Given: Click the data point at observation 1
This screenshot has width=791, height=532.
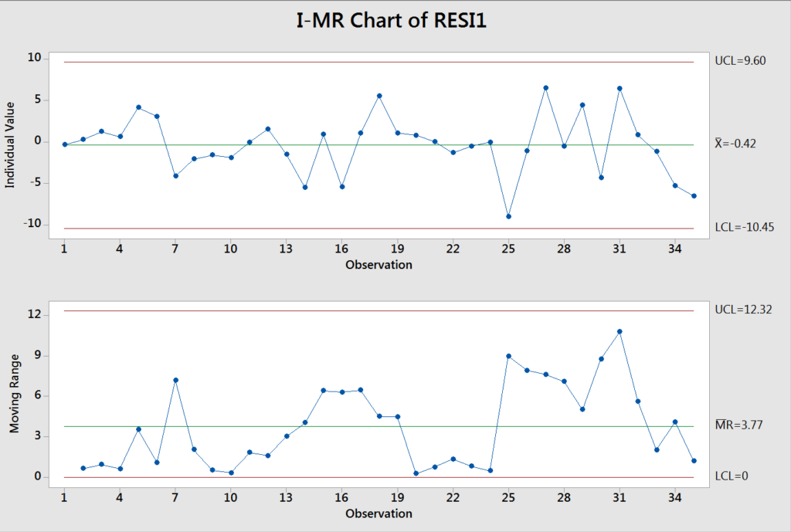Looking at the screenshot, I should pyautogui.click(x=64, y=144).
